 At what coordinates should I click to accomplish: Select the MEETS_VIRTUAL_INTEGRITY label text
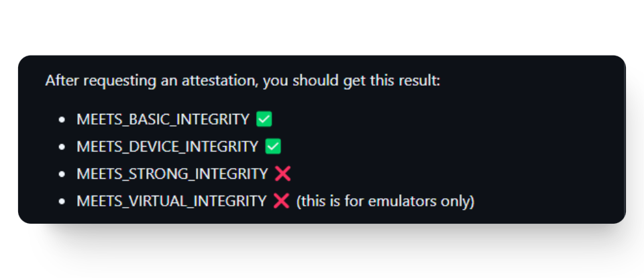point(172,201)
